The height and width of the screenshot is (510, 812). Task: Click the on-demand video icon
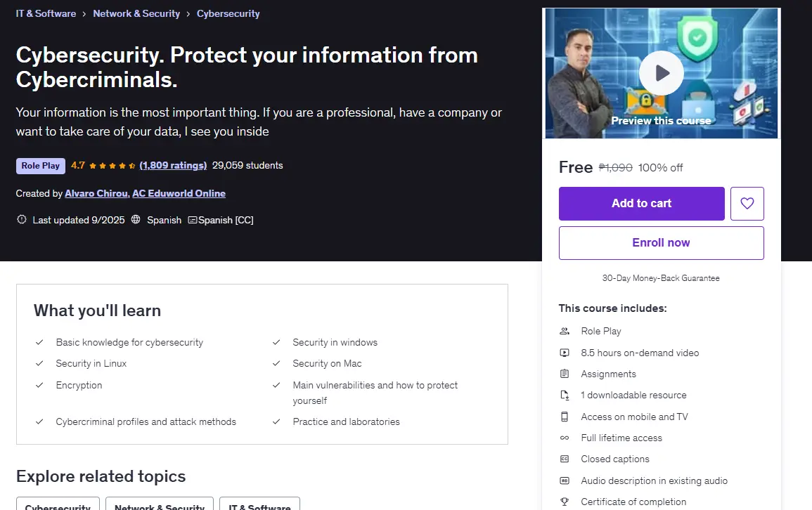565,353
